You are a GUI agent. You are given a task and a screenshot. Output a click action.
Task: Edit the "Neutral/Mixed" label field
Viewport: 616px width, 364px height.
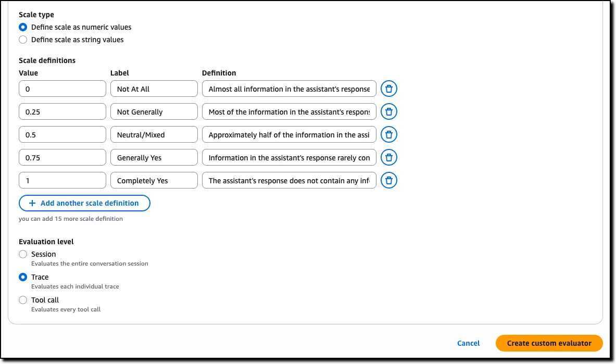pos(154,134)
